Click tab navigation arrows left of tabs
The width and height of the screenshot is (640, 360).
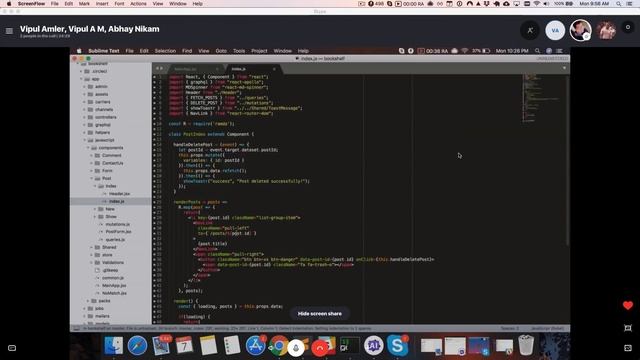point(159,69)
